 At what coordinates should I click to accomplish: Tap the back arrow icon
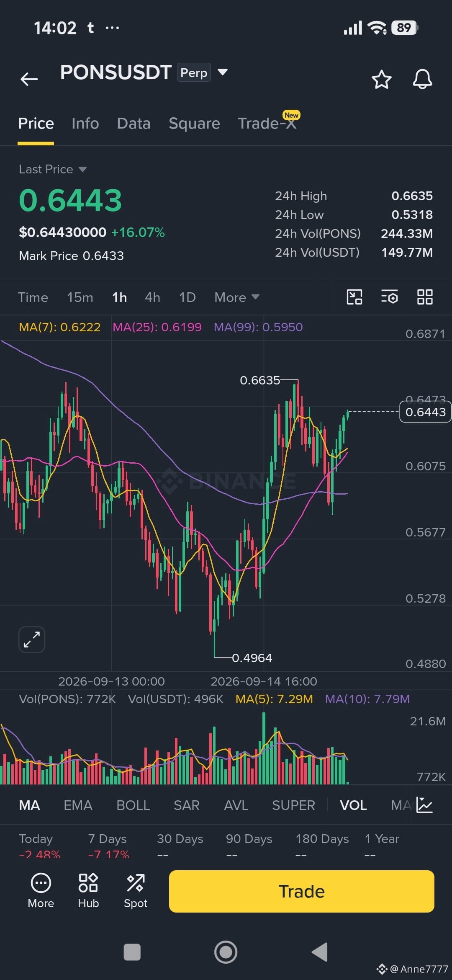pos(29,79)
